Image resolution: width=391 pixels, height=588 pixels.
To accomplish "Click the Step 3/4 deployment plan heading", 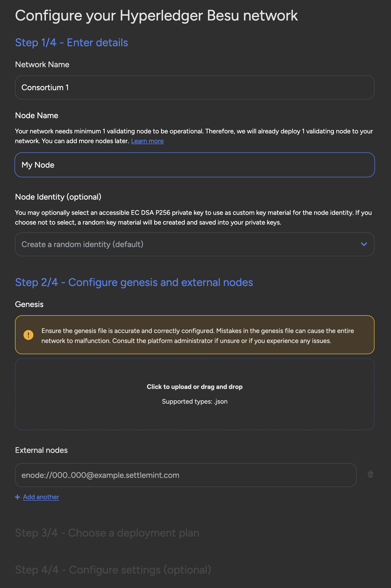I will tap(107, 533).
